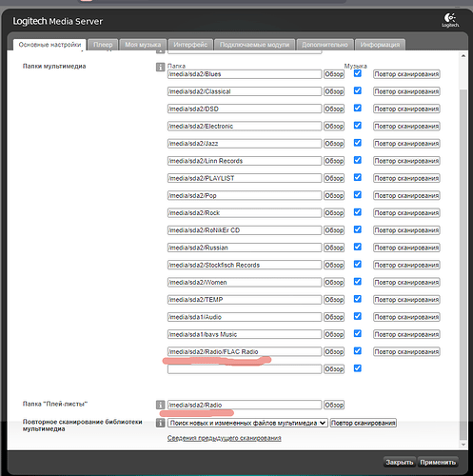This screenshot has width=473, height=476.
Task: Open the Интерфейс tab
Action: pos(190,45)
